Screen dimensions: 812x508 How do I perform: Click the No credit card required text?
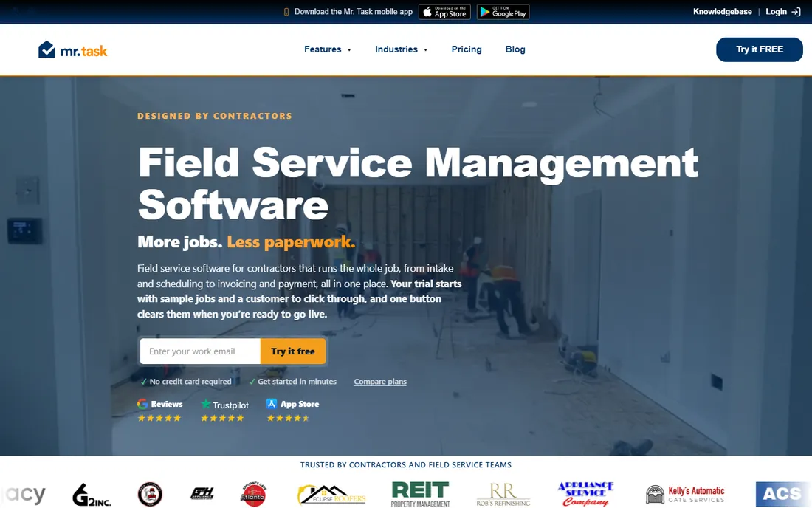190,382
